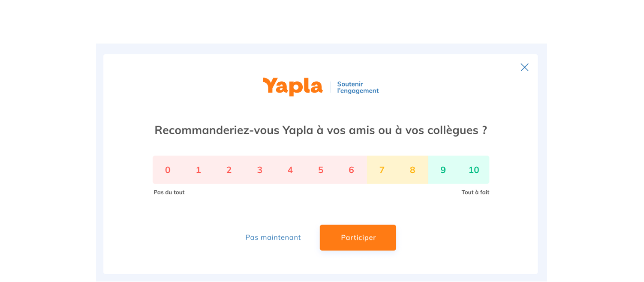Close the survey dialog with the X icon

point(524,67)
